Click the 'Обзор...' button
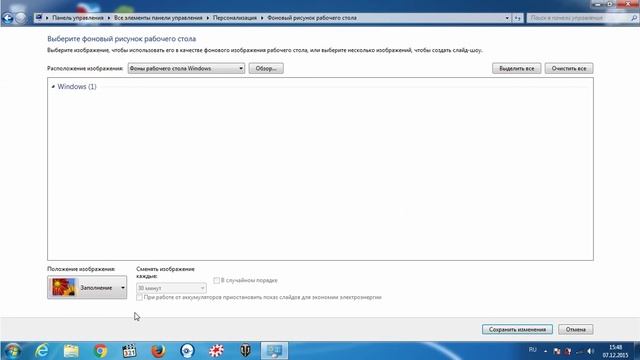This screenshot has width=640, height=360. (266, 68)
